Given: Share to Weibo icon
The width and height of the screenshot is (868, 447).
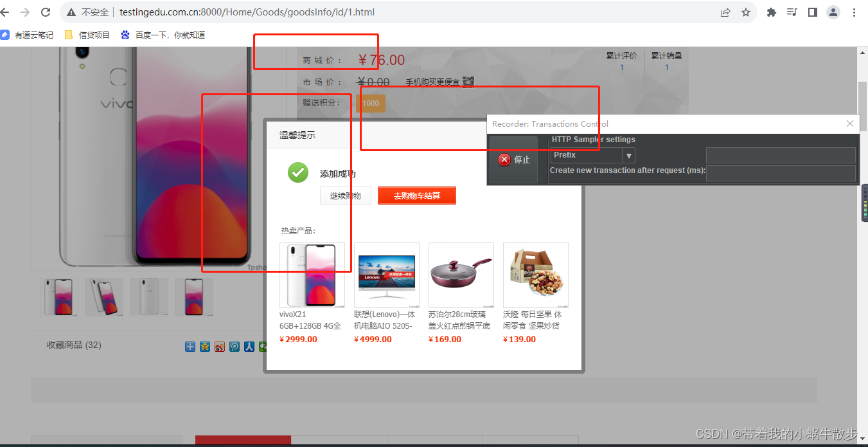Looking at the screenshot, I should coord(220,347).
